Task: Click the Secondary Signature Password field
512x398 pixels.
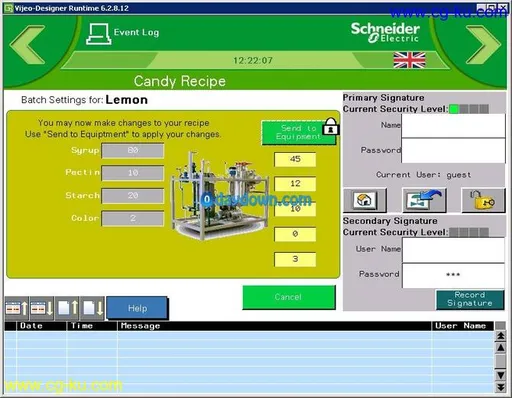Action: (x=453, y=275)
